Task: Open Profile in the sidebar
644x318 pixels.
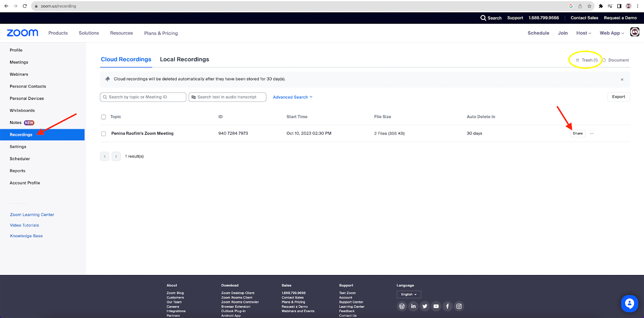Action: pos(16,50)
